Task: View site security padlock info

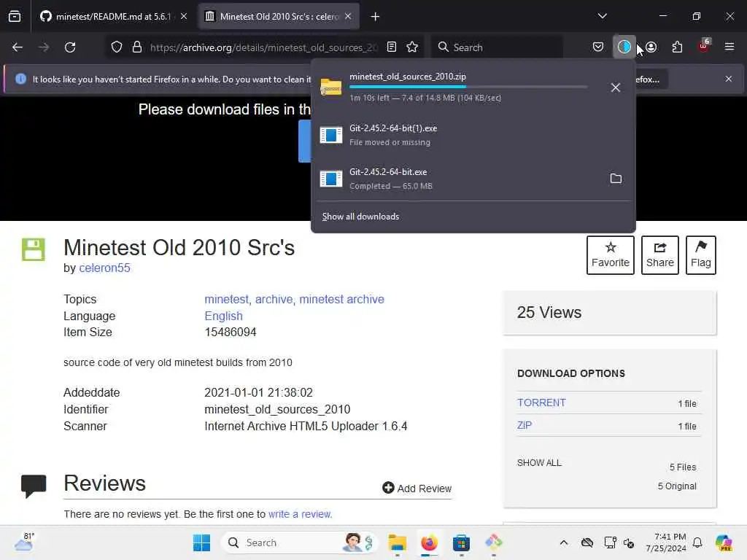Action: click(137, 47)
